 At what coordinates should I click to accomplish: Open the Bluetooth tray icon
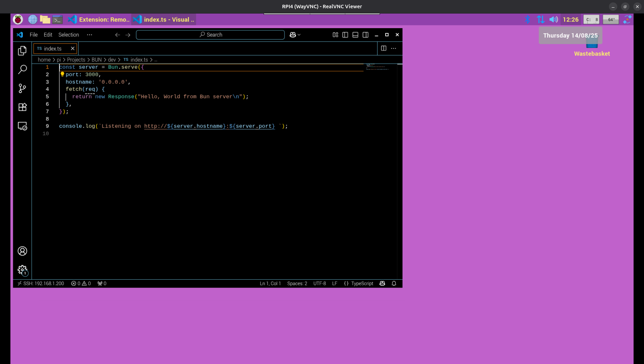pos(527,19)
